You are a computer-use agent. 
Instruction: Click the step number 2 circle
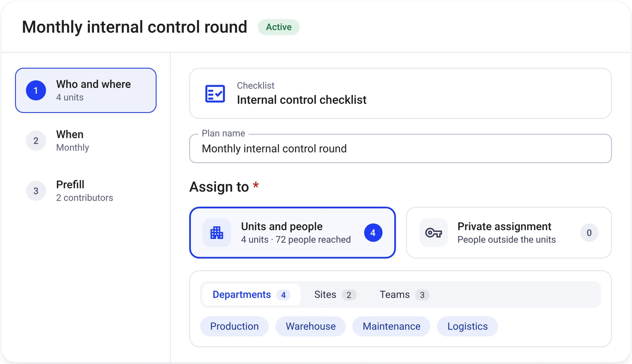coord(36,141)
